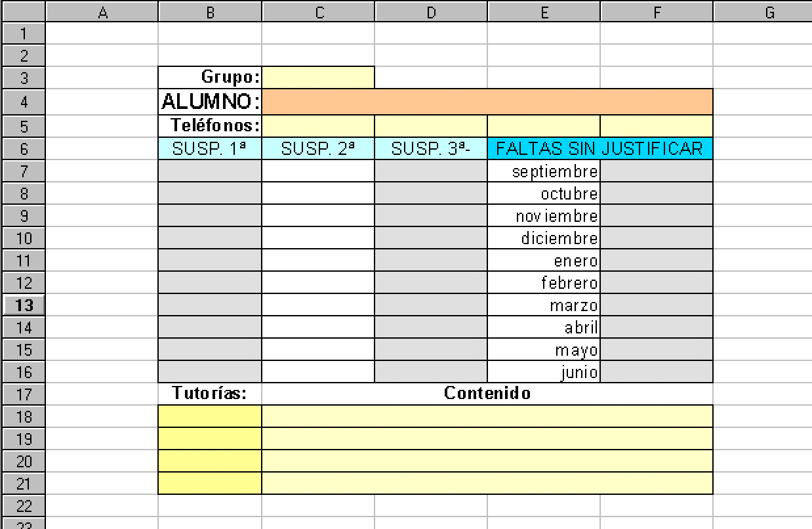812x529 pixels.
Task: Select the row 22 header
Action: [24, 506]
